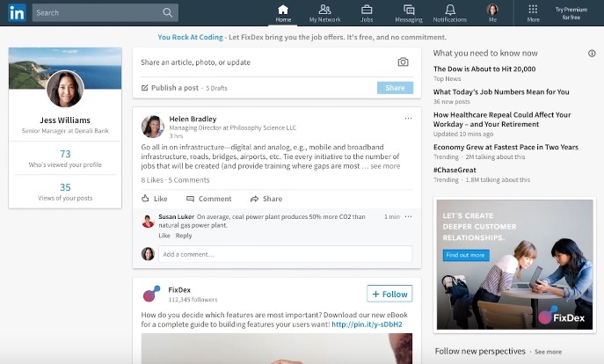Open Economy Grew at Fastest Pace story
The height and width of the screenshot is (364, 604).
(506, 147)
